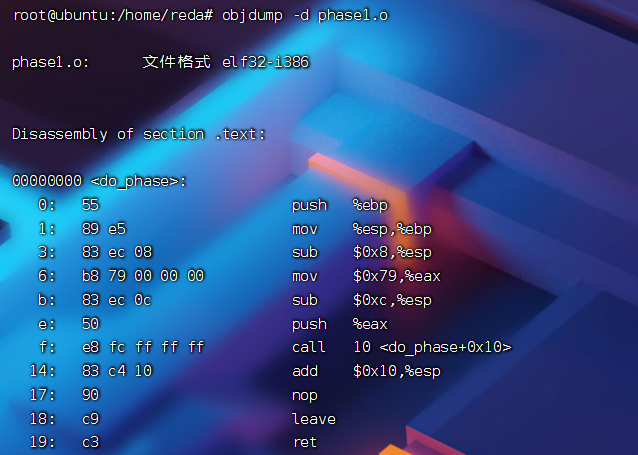The width and height of the screenshot is (638, 455).
Task: Click the symbol header '00000000 <do_phase>:'
Action: coord(99,181)
